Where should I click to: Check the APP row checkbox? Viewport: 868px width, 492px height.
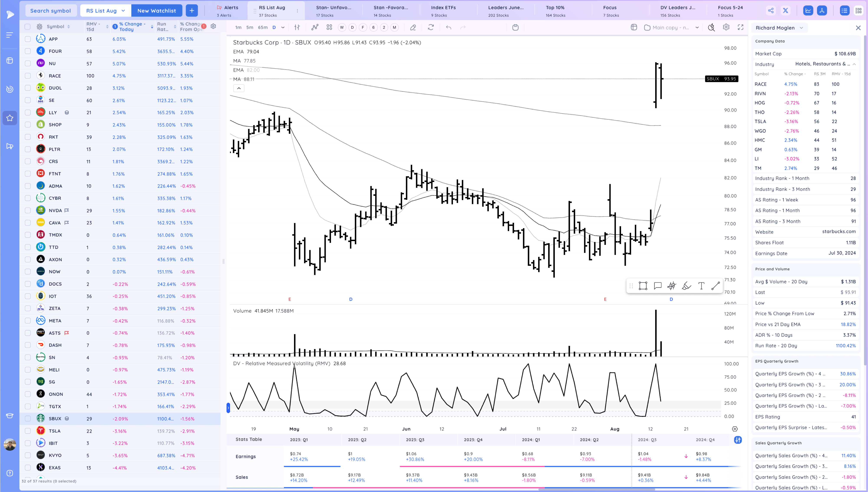click(28, 39)
